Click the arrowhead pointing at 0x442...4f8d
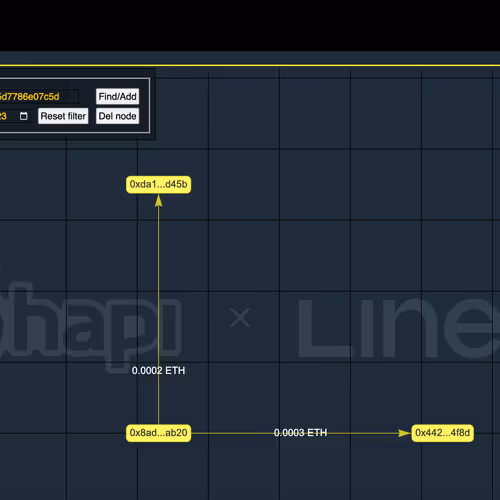Screen dimensions: 500x500 (405, 433)
